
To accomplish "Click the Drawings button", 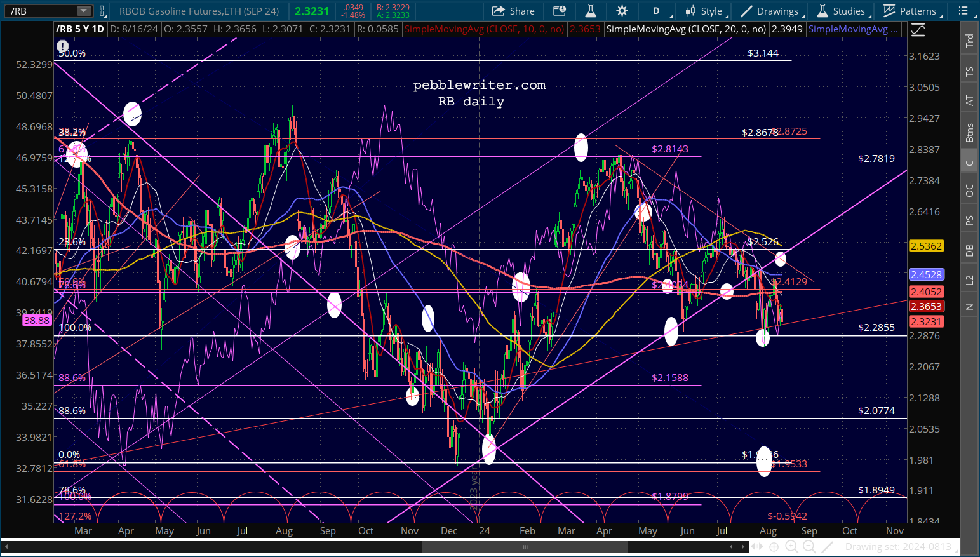I will click(x=770, y=11).
